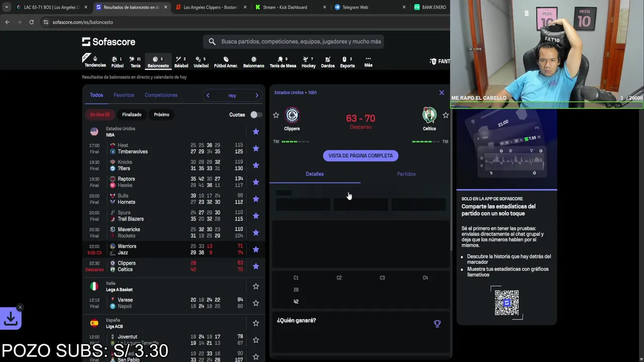Screen dimensions: 644x362
Task: Toggle favorite star for Clippers vs Celtics row
Action: click(256, 266)
